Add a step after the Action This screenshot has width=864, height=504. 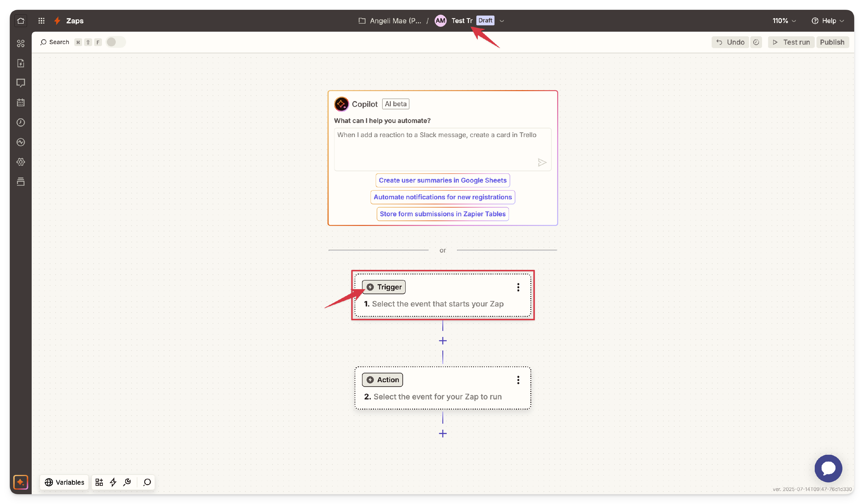pyautogui.click(x=443, y=434)
